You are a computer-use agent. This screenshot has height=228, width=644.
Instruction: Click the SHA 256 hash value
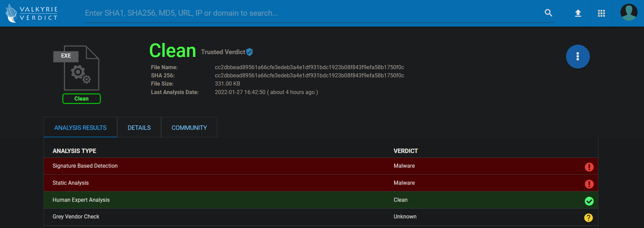tap(309, 75)
